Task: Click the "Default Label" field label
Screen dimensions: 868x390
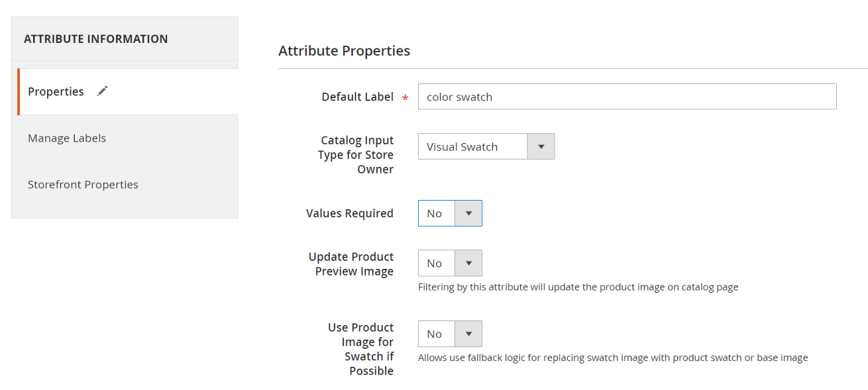Action: [357, 97]
